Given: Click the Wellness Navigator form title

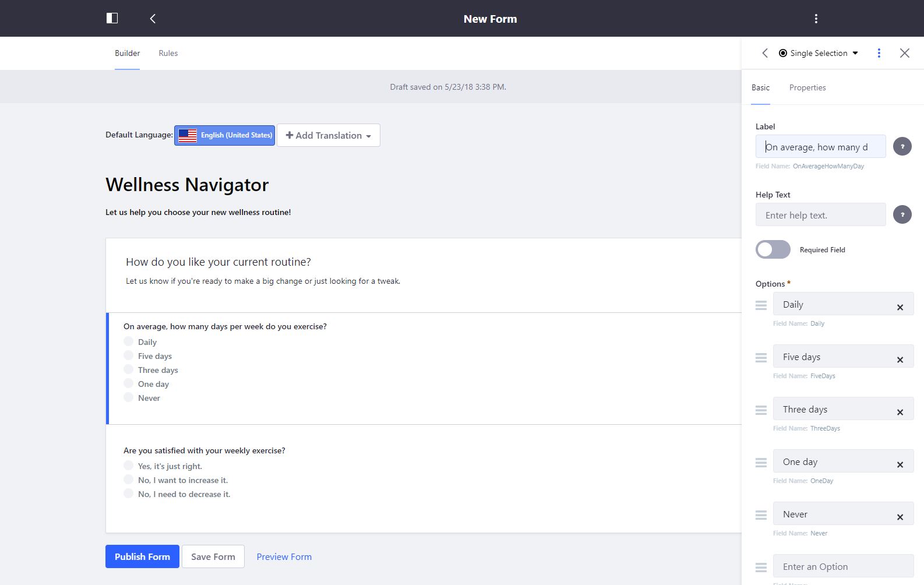Looking at the screenshot, I should click(187, 185).
